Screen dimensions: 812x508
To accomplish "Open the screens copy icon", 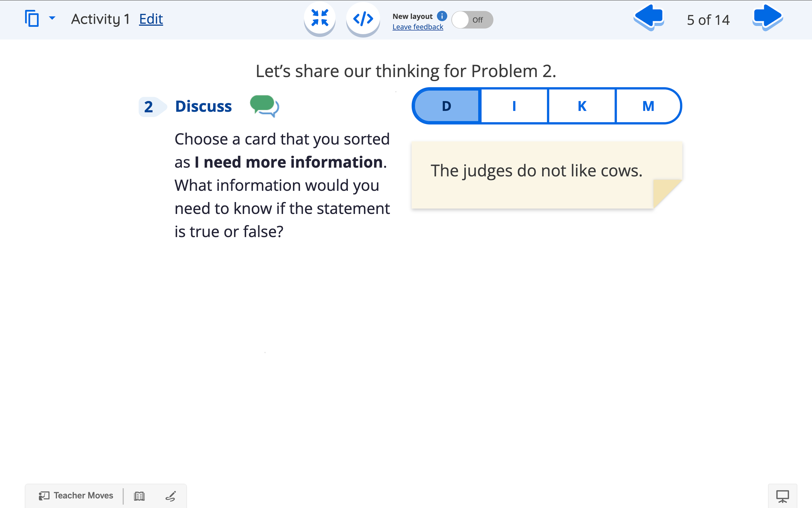I will (32, 19).
